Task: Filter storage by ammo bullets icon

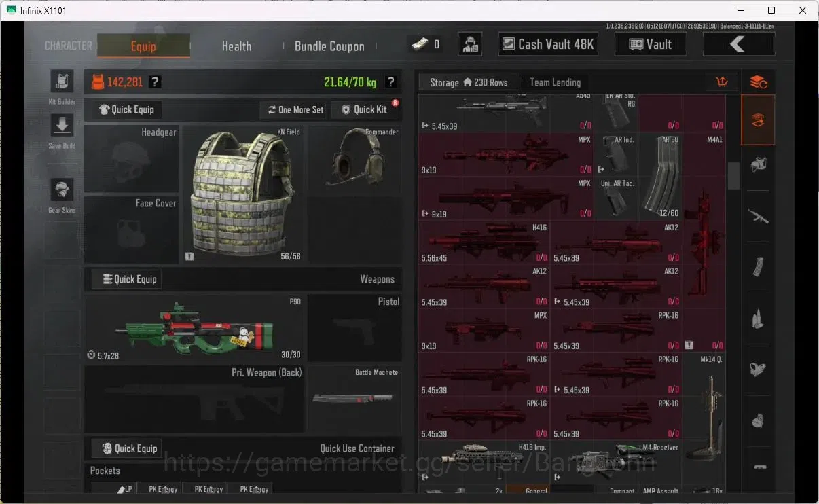Action: point(758,319)
